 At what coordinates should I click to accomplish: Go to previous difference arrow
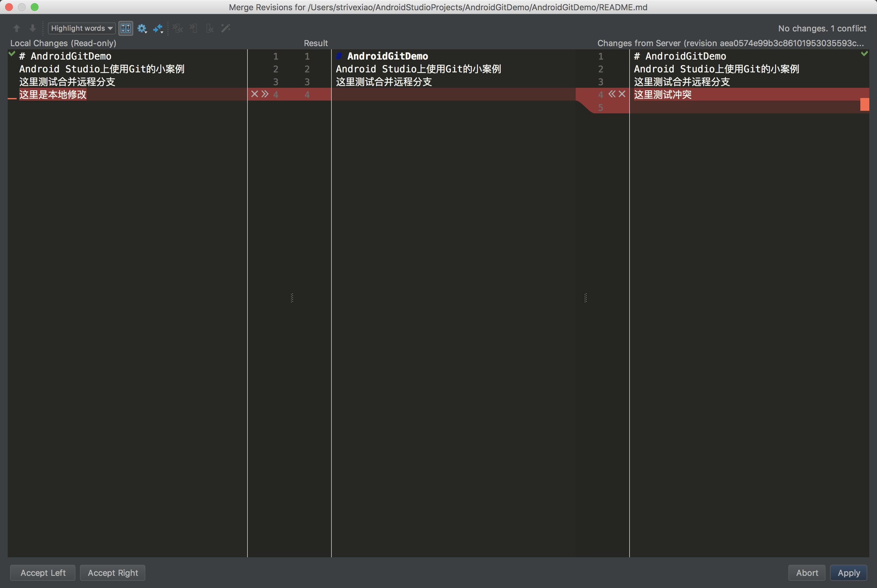tap(17, 28)
